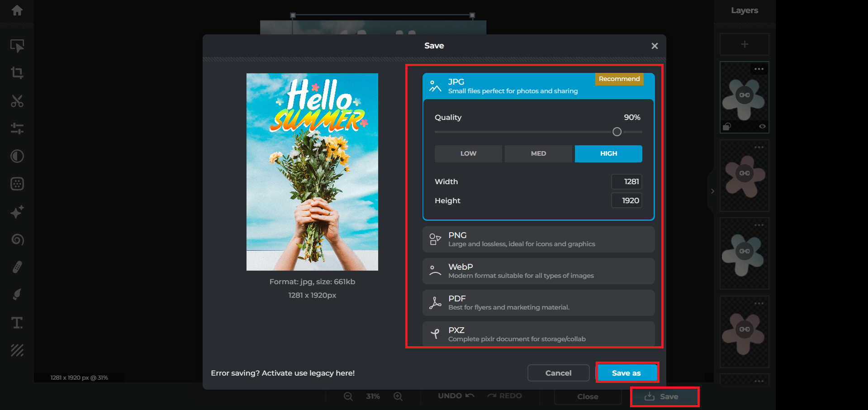Screen dimensions: 868x410
Task: Click UNDO in the bottom bar
Action: pos(456,396)
